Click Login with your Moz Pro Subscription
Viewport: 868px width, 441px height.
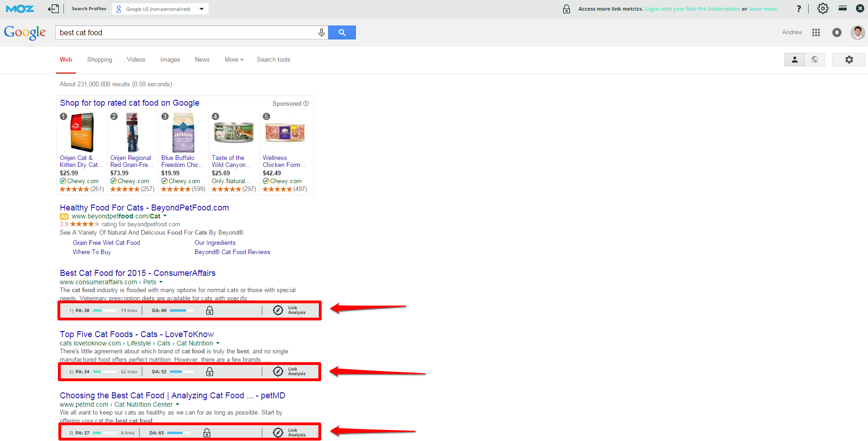click(x=692, y=9)
